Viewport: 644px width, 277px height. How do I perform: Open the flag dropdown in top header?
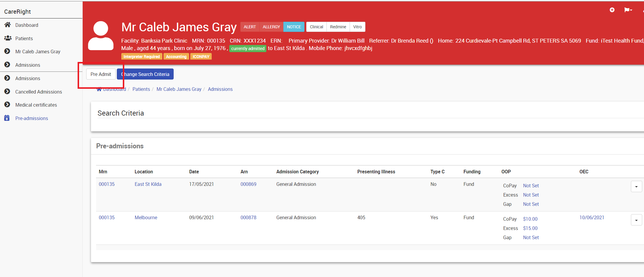pos(628,10)
